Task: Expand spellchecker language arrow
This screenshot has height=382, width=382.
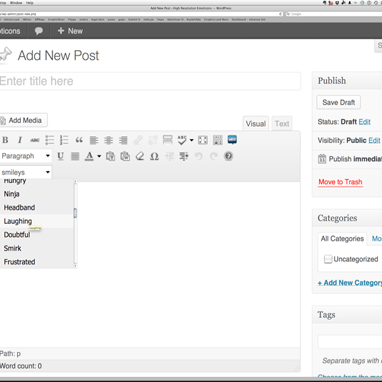Action: [x=191, y=140]
